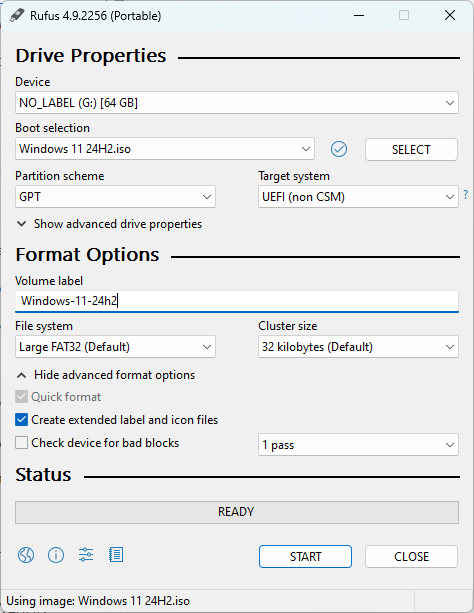Uncheck Create extended label and icon files
Screen dimensions: 474x613
(22, 419)
